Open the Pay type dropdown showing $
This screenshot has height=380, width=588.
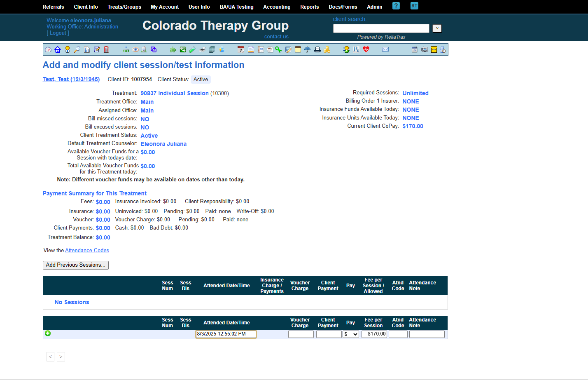click(x=351, y=334)
